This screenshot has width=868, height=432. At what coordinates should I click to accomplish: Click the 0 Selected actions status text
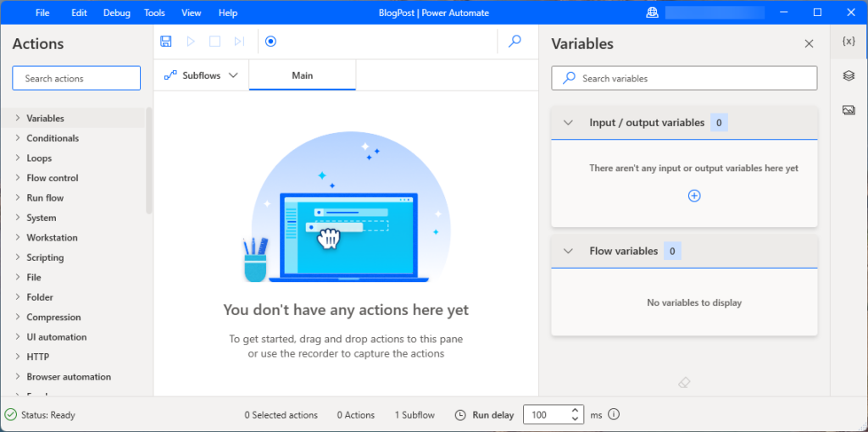click(x=281, y=415)
